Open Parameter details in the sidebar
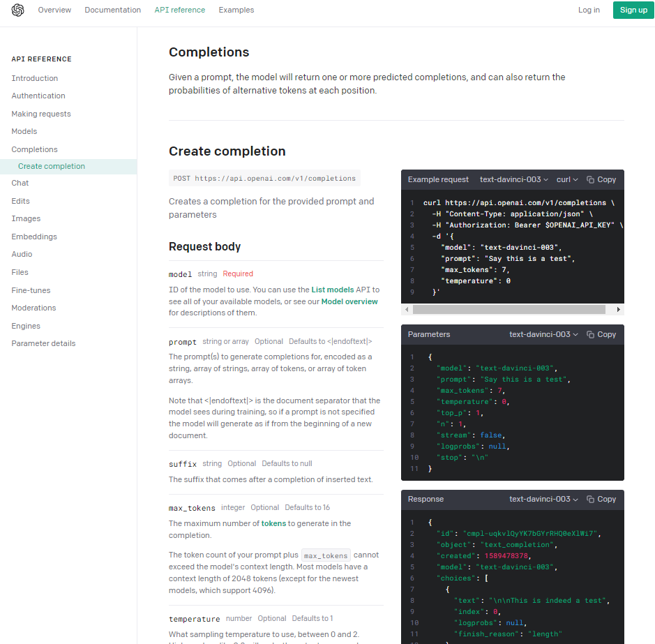This screenshot has height=644, width=655. tap(43, 343)
